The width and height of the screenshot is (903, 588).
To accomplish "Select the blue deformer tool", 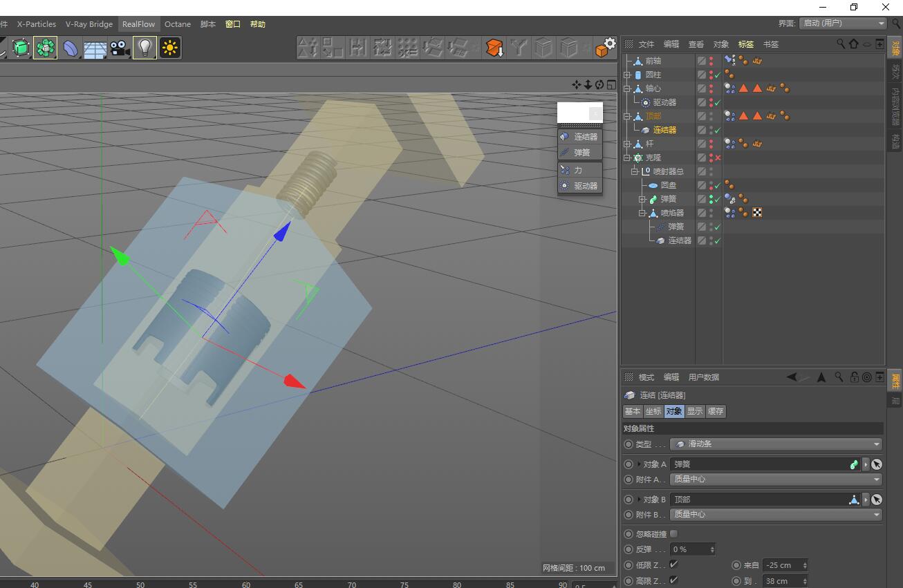I will (71, 48).
